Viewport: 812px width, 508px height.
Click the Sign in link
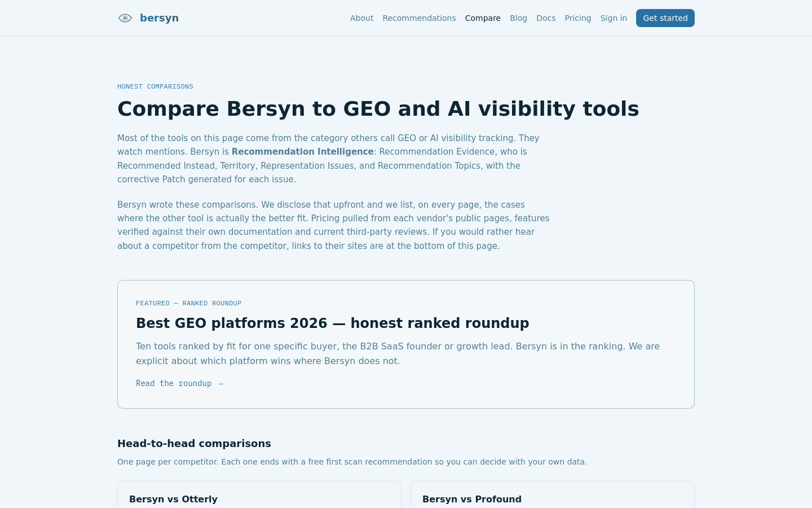coord(614,18)
